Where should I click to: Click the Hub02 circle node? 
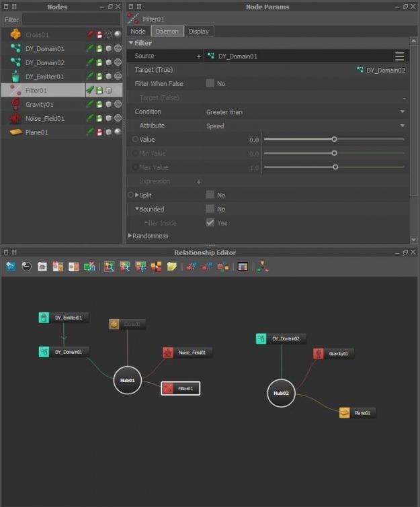[x=281, y=394]
